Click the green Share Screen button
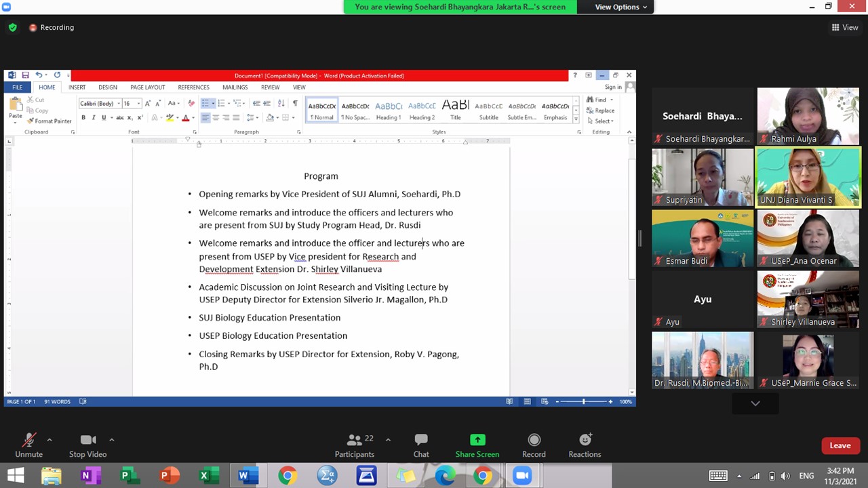 [x=477, y=445]
